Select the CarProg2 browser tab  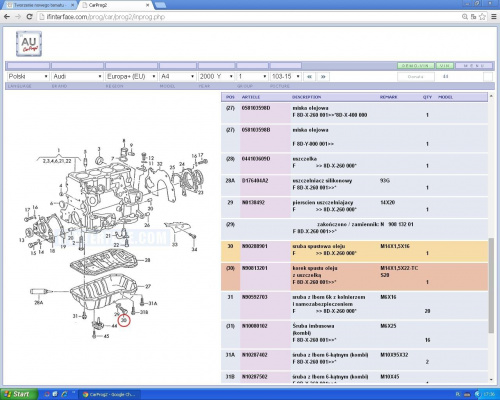(x=116, y=5)
